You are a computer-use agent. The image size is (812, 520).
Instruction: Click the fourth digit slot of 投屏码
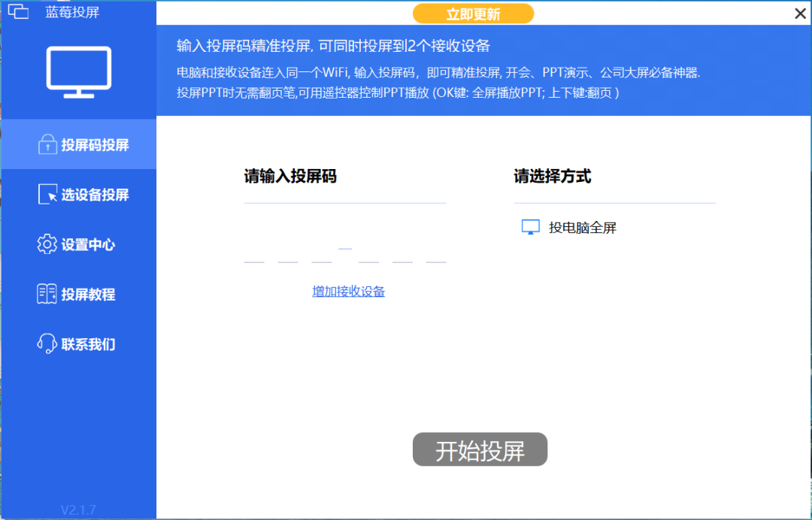pos(368,253)
